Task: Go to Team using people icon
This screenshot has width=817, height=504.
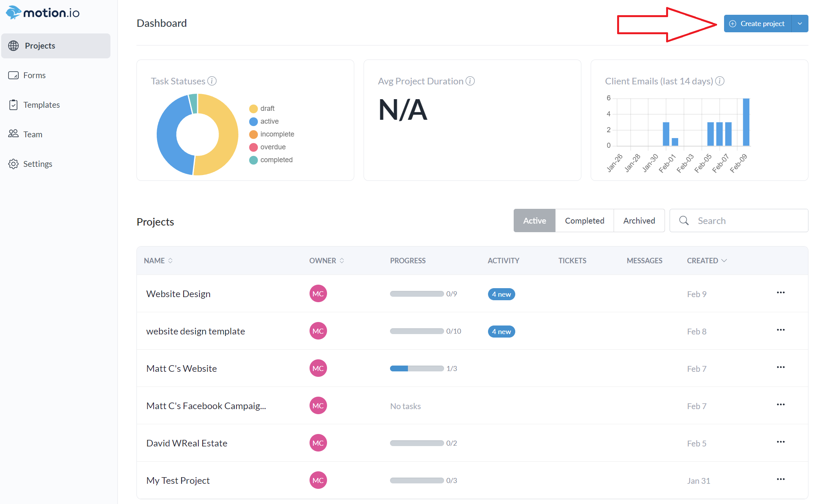Action: (x=13, y=134)
